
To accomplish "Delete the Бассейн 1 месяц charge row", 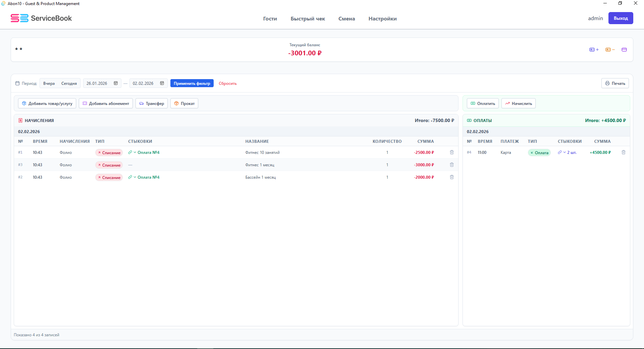I will [452, 177].
